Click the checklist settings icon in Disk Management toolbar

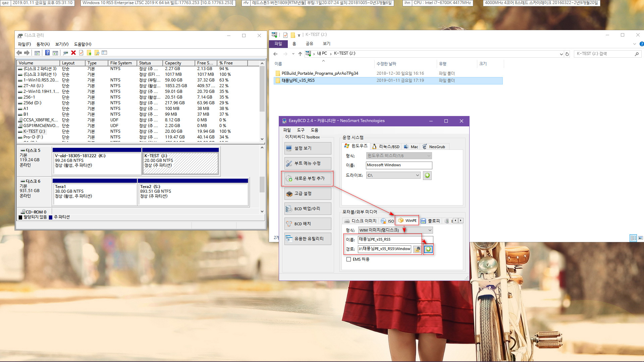[x=105, y=53]
